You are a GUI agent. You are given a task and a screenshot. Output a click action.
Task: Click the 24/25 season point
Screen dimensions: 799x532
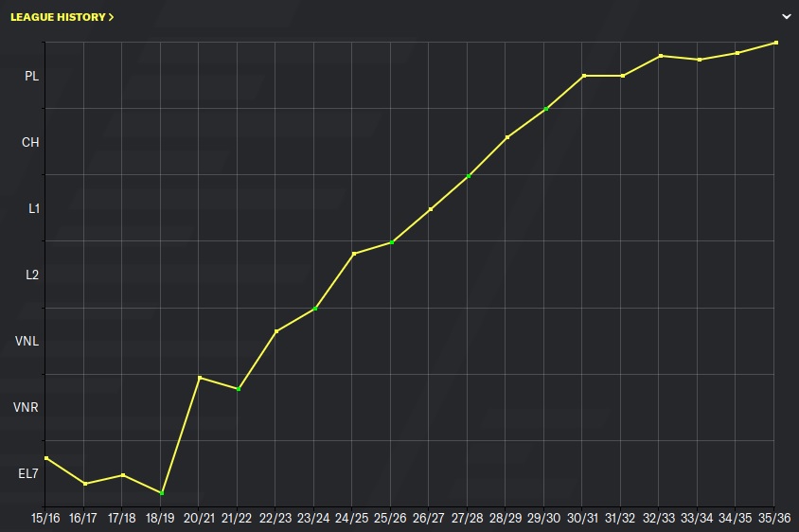(353, 254)
